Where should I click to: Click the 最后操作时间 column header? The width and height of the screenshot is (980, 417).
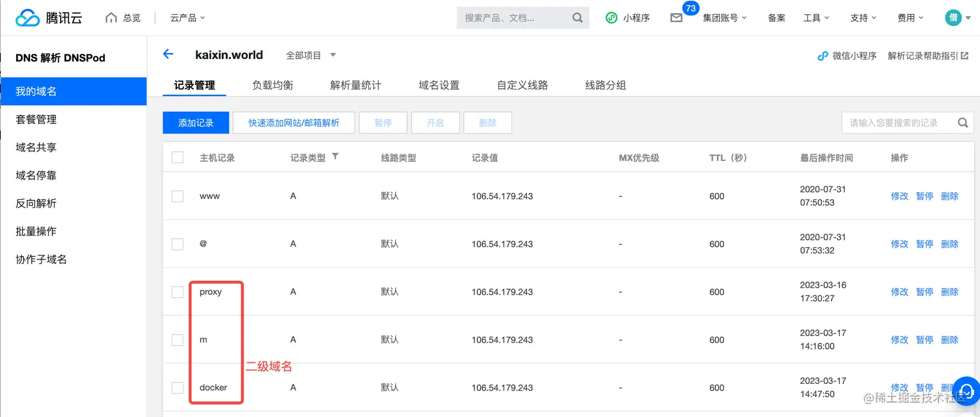click(x=826, y=158)
